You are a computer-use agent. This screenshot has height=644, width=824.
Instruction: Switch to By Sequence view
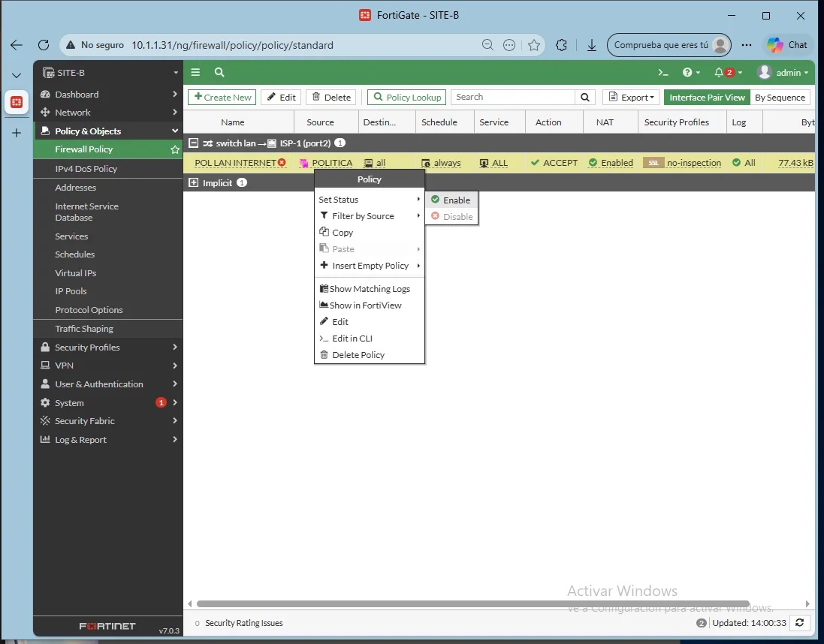(x=780, y=97)
